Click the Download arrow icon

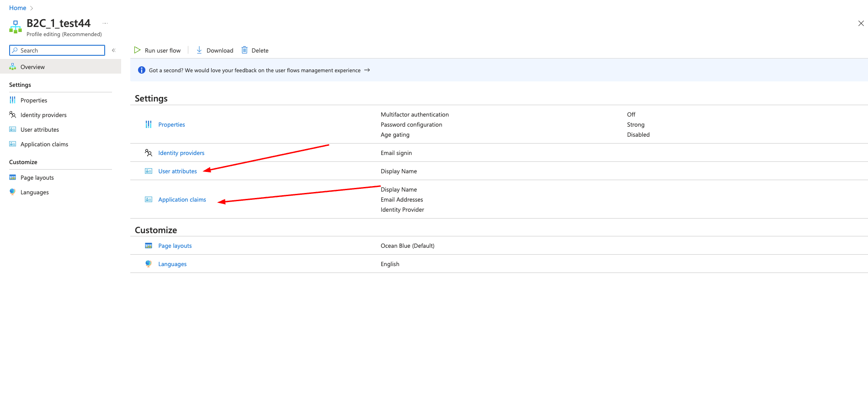coord(199,50)
